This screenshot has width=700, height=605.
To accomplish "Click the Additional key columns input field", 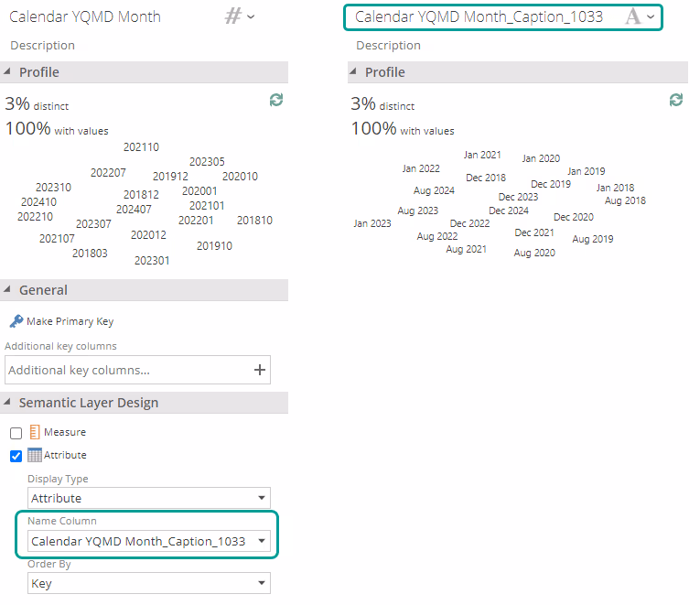I will pyautogui.click(x=126, y=370).
